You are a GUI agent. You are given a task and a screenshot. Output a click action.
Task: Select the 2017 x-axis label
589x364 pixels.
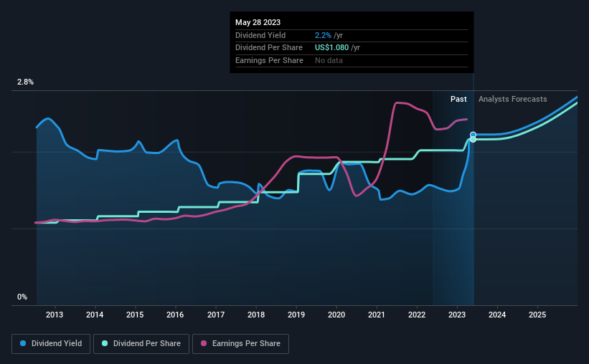click(216, 315)
